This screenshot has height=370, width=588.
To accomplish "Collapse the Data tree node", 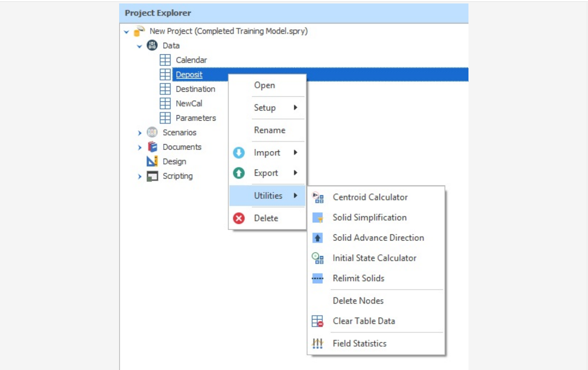I will point(140,46).
